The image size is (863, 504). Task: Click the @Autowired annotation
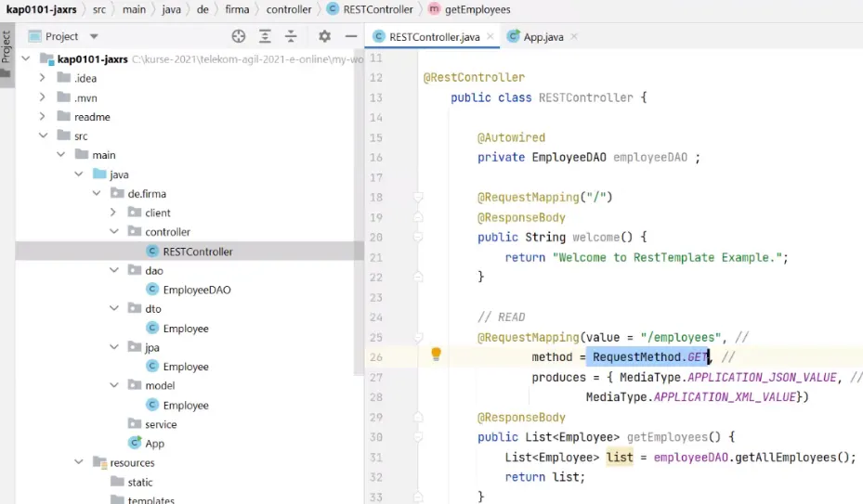511,137
